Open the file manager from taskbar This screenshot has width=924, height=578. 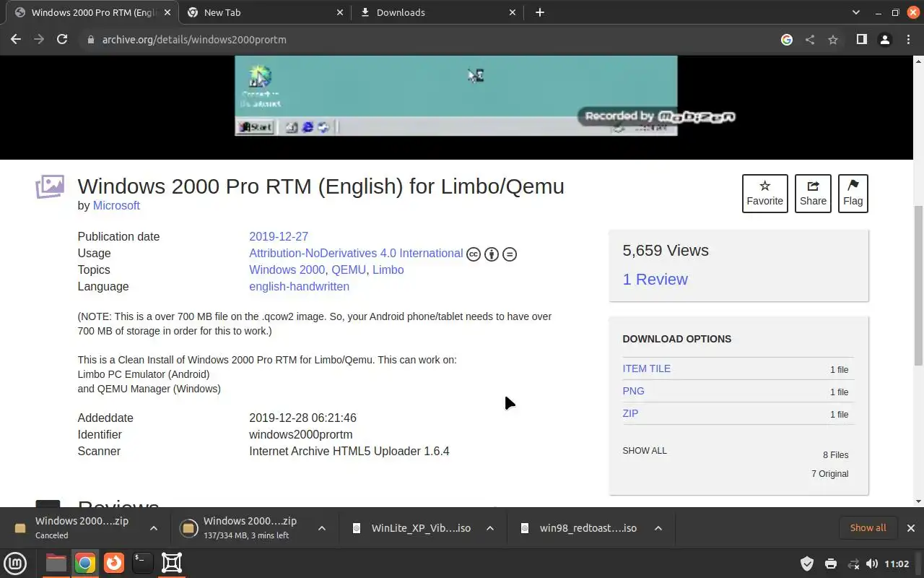point(56,563)
